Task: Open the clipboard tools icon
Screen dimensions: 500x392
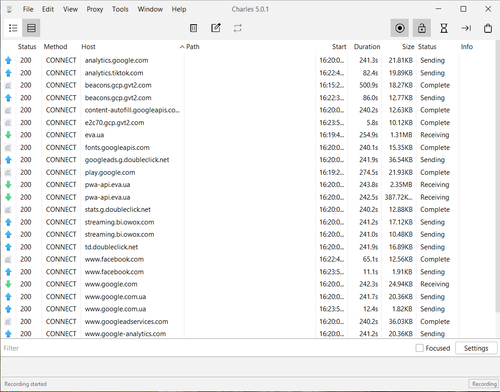Action: (x=488, y=28)
